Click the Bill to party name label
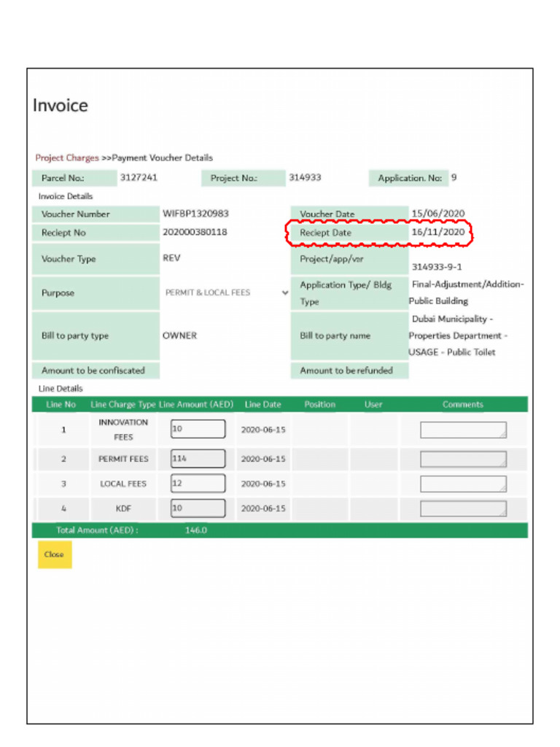Screen dimensions: 560x747 335,336
